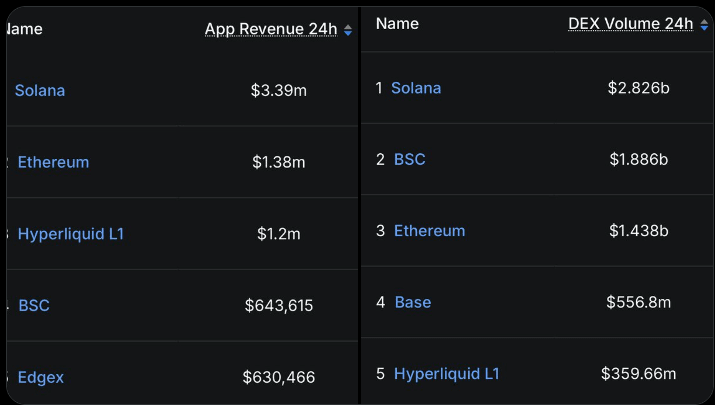
Task: Click the Name header in the DEX volume table
Action: click(397, 24)
